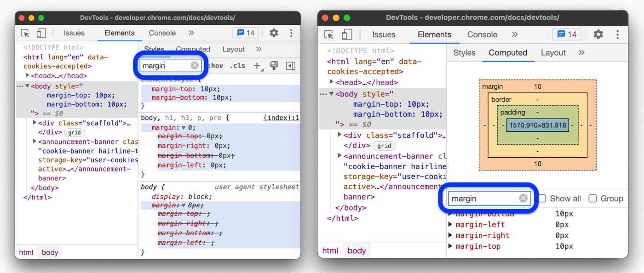Toggle the .cls class editor
This screenshot has width=644, height=273.
point(237,66)
